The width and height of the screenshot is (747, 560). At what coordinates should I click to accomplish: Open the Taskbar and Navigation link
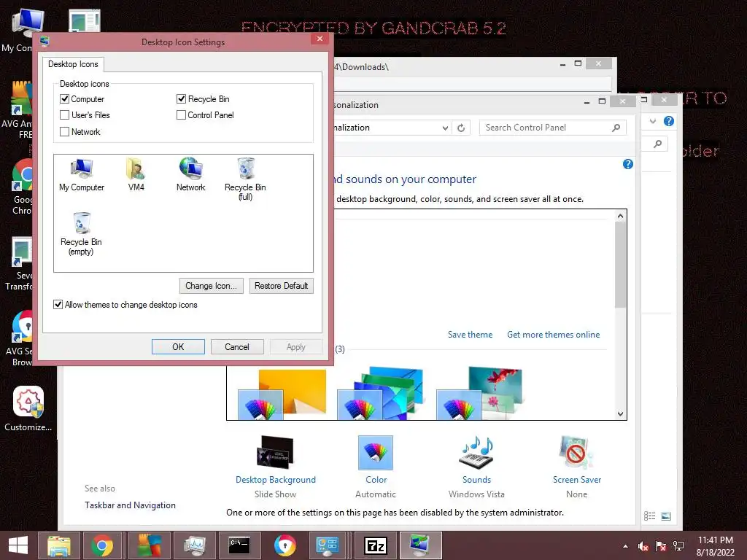(130, 505)
